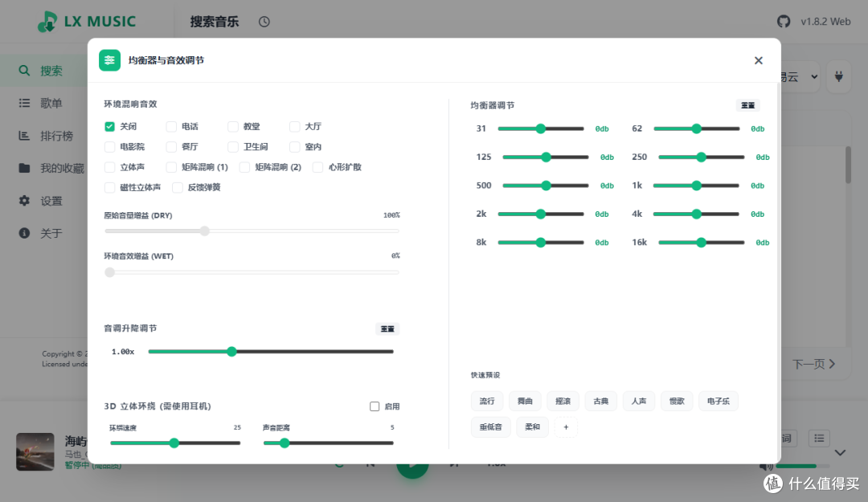
Task: Check the 关闭 reverb option
Action: point(109,126)
